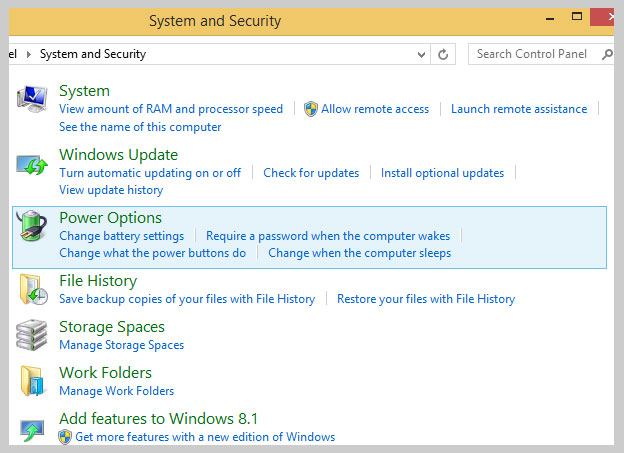Click the Windows Update green arrows icon
Image resolution: width=624 pixels, height=453 pixels.
coord(32,165)
